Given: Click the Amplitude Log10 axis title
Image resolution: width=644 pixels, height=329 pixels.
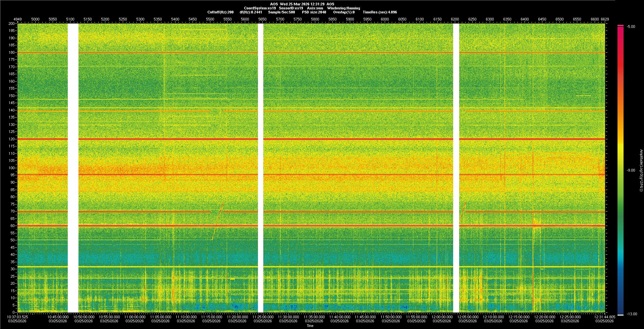Looking at the screenshot, I should (641, 170).
